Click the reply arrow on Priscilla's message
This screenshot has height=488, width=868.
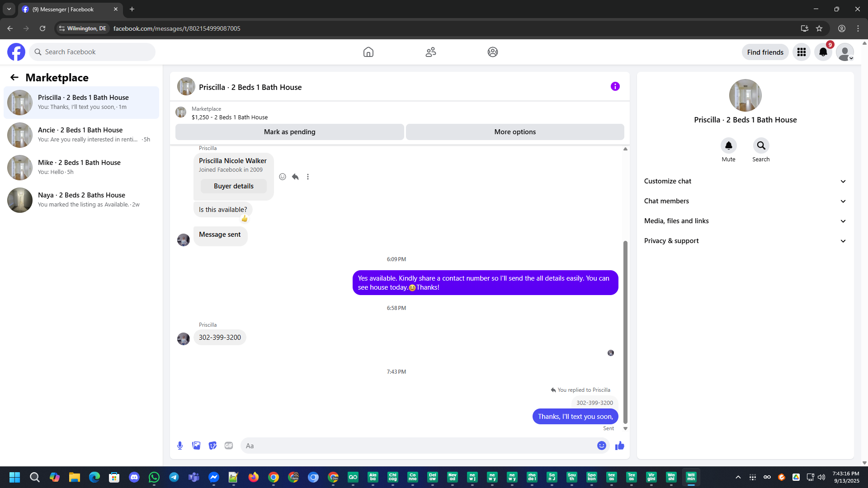[x=295, y=177]
